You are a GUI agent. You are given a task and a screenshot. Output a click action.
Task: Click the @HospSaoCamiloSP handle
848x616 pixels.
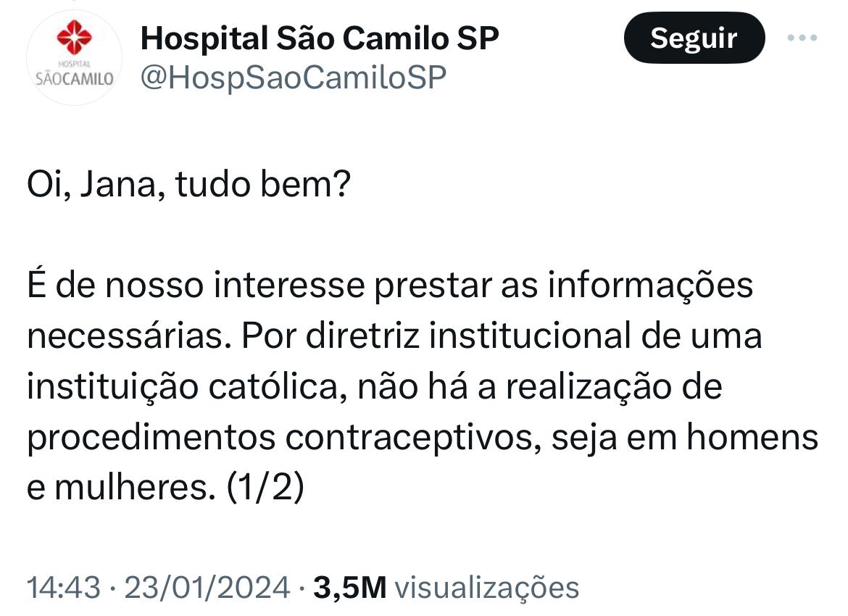293,78
